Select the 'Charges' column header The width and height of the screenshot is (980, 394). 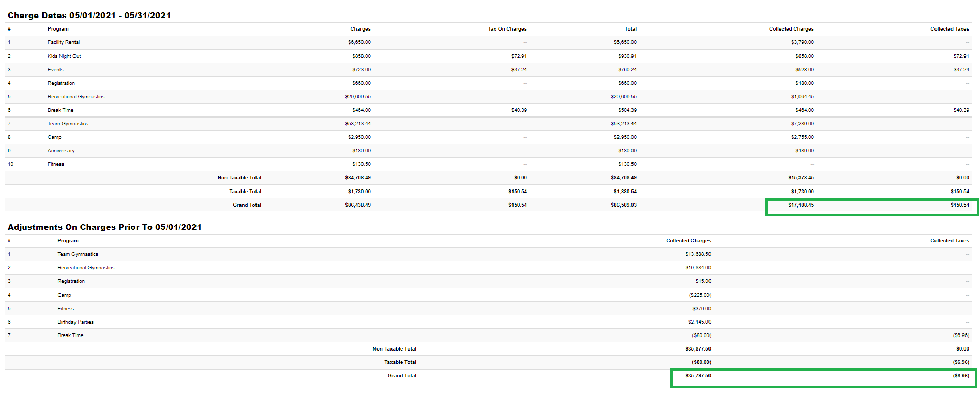coord(360,29)
